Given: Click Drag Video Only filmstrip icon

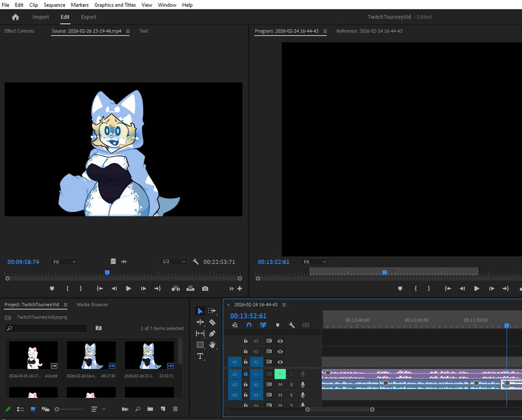Looking at the screenshot, I should 113,262.
